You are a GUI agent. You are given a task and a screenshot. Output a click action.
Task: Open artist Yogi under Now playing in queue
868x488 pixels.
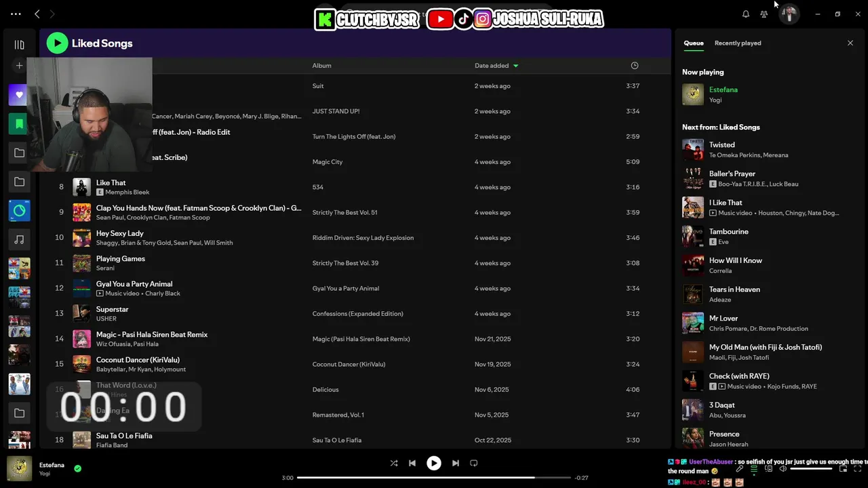click(715, 100)
